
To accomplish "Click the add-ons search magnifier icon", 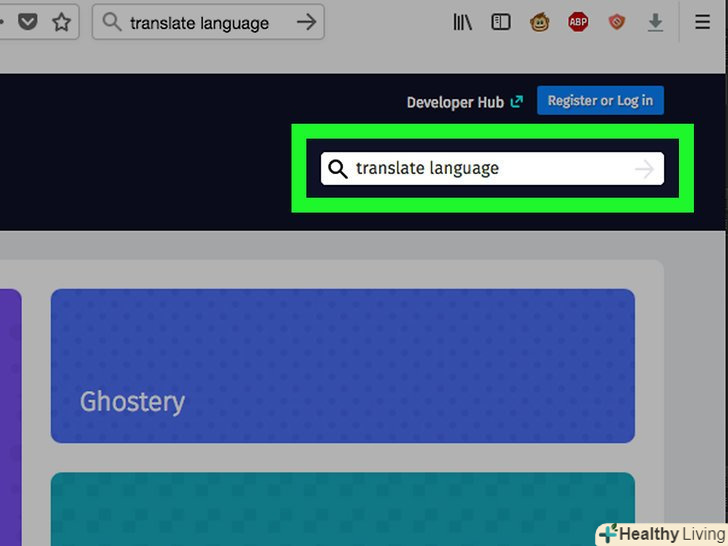I will (338, 169).
